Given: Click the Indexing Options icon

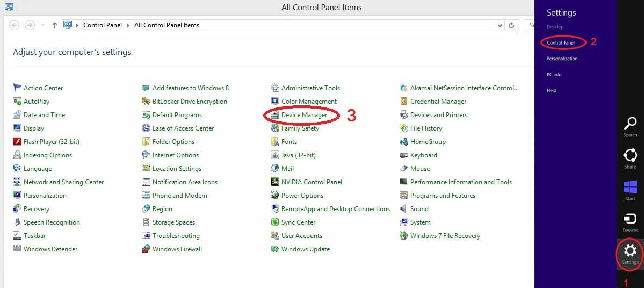Looking at the screenshot, I should coord(17,155).
